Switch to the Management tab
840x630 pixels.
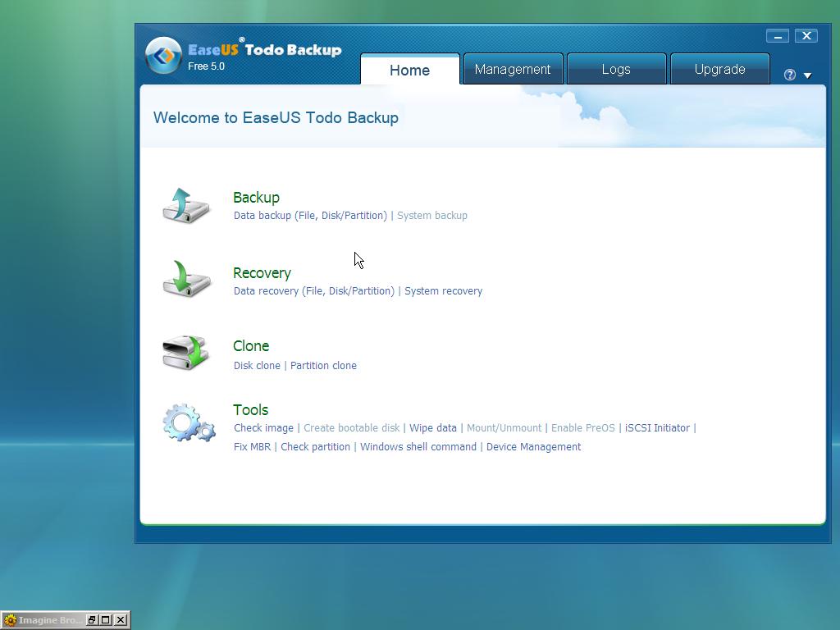point(513,69)
